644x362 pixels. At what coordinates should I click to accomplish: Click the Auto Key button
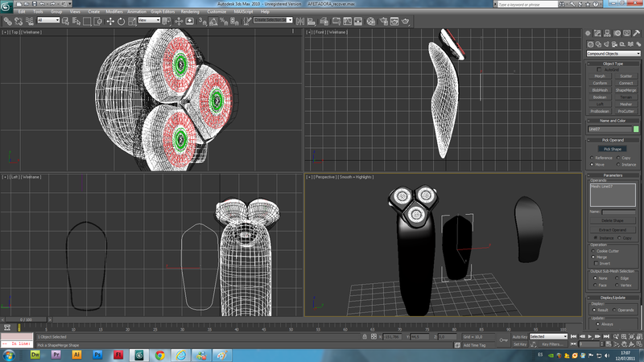[x=519, y=336]
